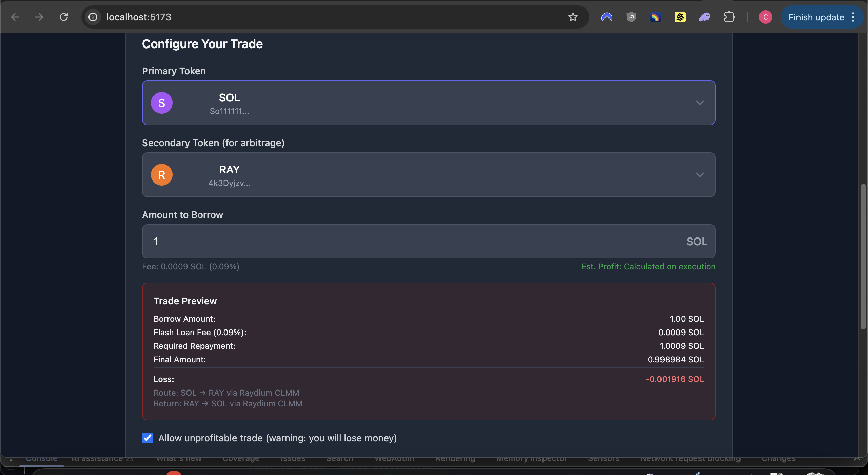Click the Est. Profit green text
The image size is (868, 475).
point(648,266)
